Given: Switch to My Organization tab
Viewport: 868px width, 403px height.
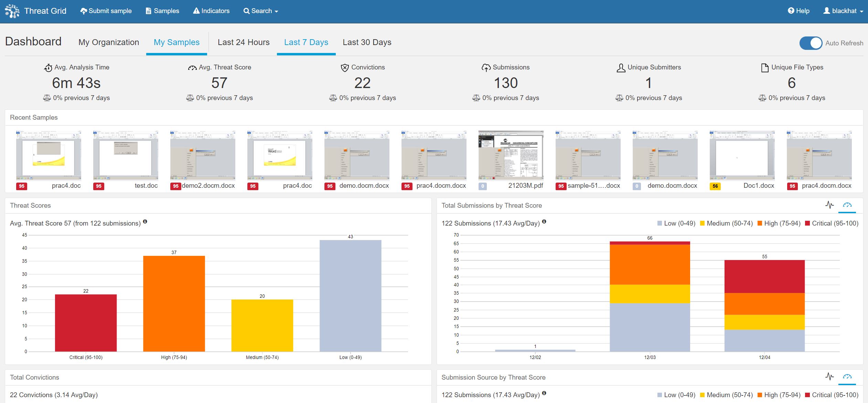Looking at the screenshot, I should coord(109,42).
